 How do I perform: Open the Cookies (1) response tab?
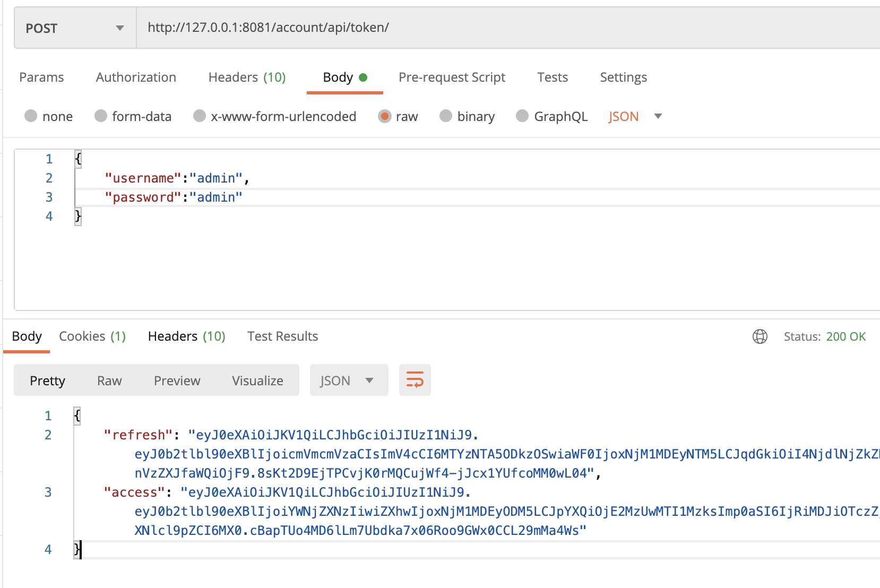point(92,336)
